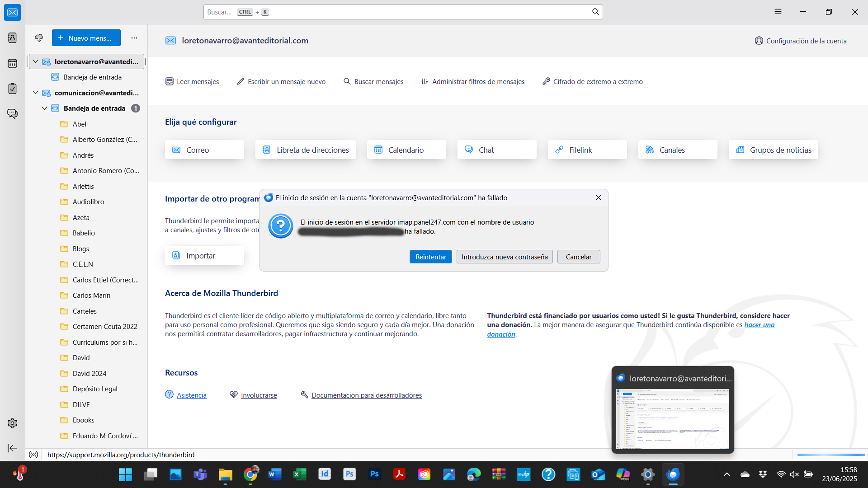Select the Audiolibro folder

point(89,202)
